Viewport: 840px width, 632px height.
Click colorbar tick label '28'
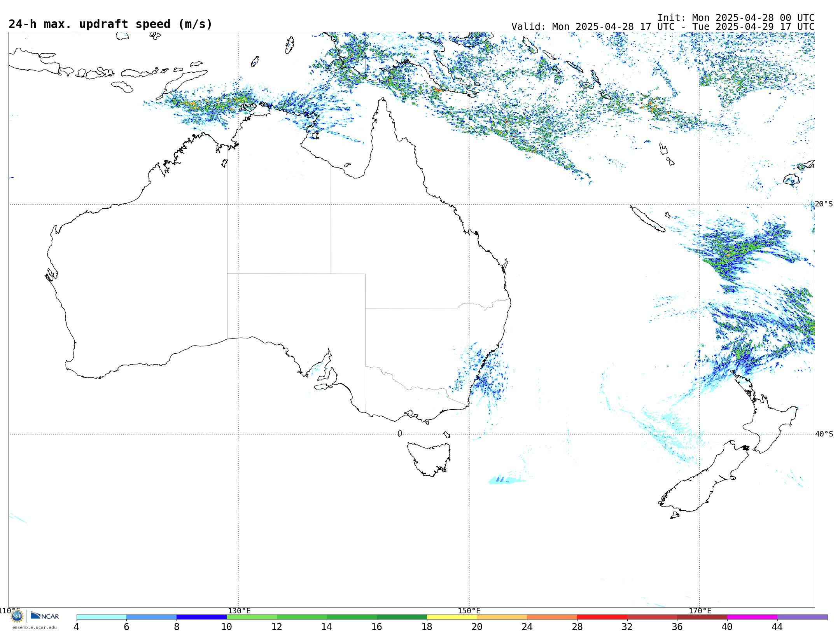click(577, 627)
